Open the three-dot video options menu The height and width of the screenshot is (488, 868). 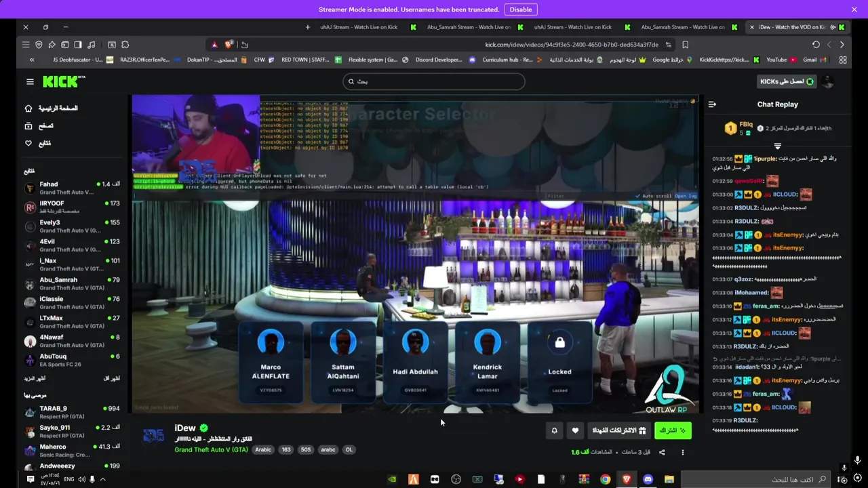click(x=683, y=452)
